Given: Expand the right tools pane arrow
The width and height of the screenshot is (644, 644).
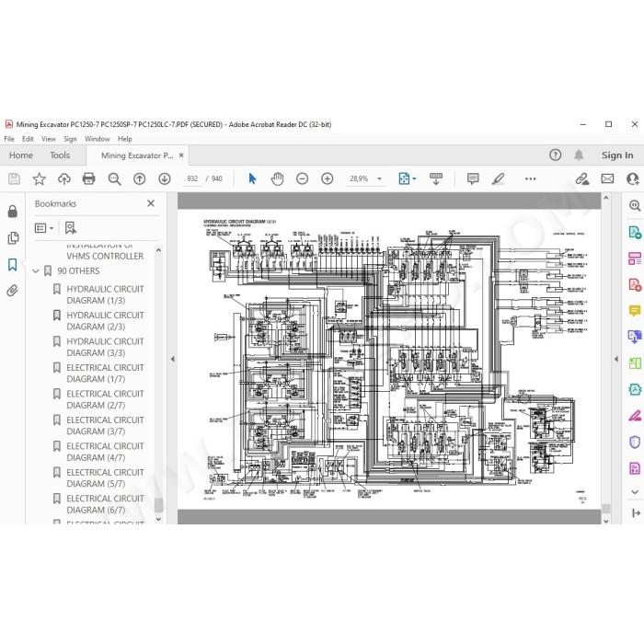Looking at the screenshot, I should tap(616, 359).
